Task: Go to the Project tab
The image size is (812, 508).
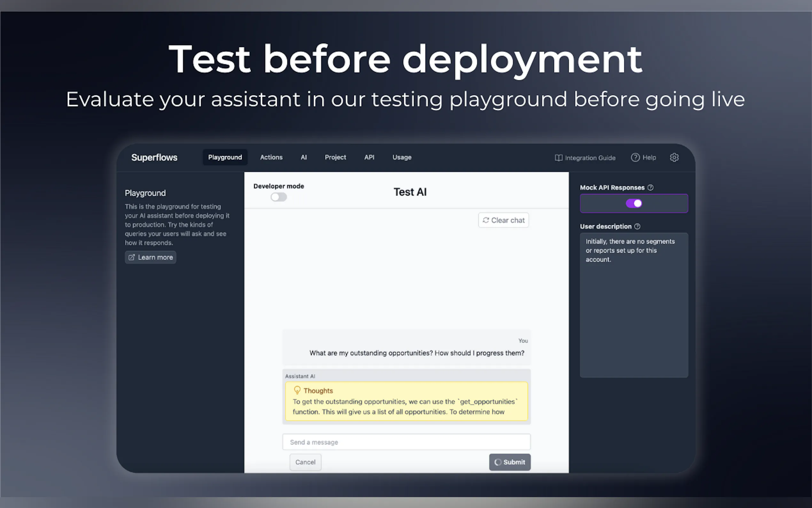Action: tap(335, 157)
